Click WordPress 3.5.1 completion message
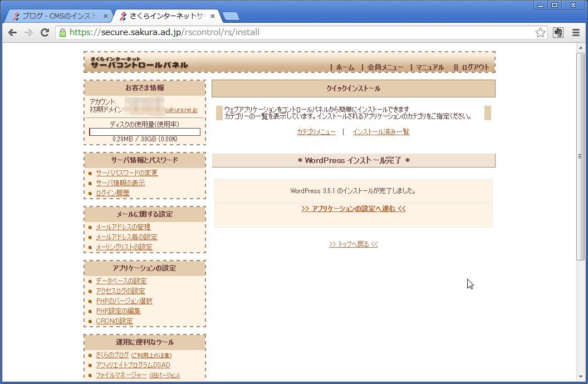The width and height of the screenshot is (588, 384). point(353,191)
